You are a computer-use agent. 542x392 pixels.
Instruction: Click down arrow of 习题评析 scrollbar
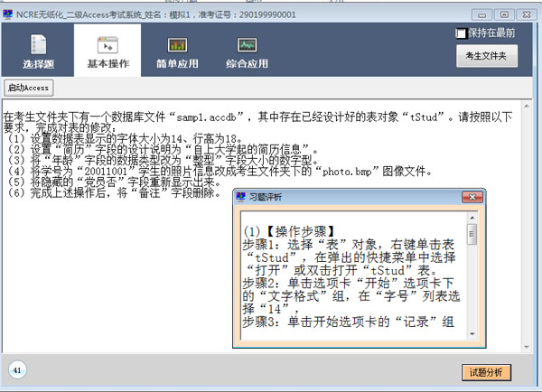(x=472, y=332)
